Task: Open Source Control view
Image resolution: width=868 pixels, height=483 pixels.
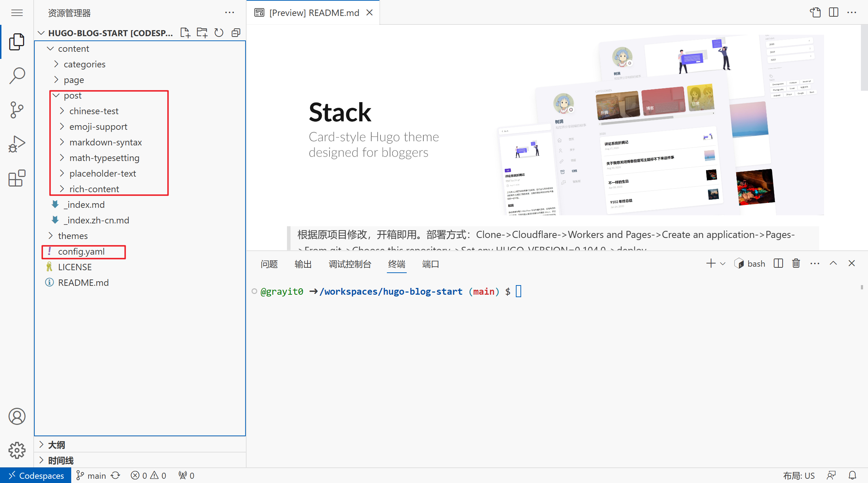Action: (x=17, y=110)
